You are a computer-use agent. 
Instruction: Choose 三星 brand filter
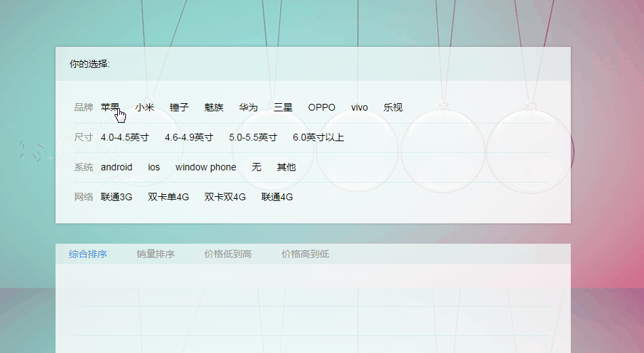coord(283,107)
